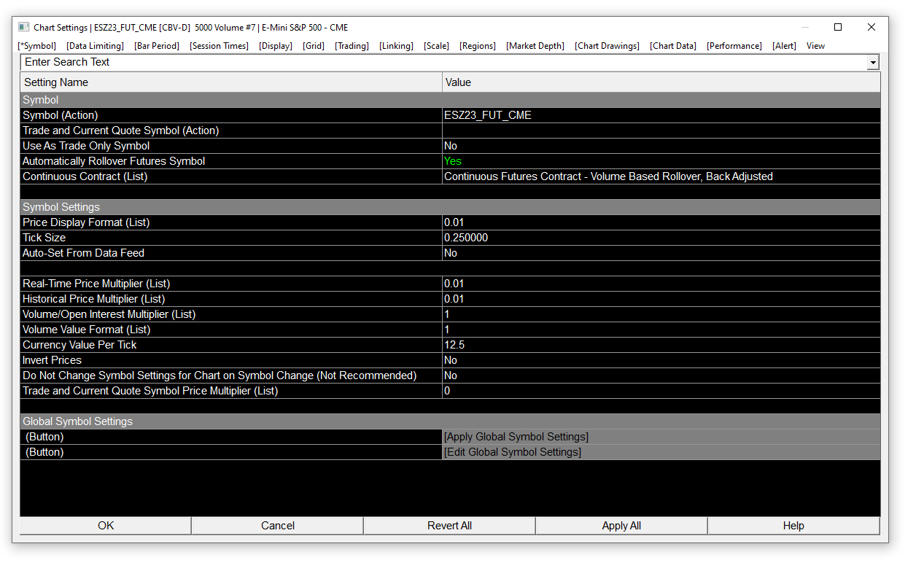924x568 pixels.
Task: Switch to the [Data Limiting] tab
Action: 95,46
